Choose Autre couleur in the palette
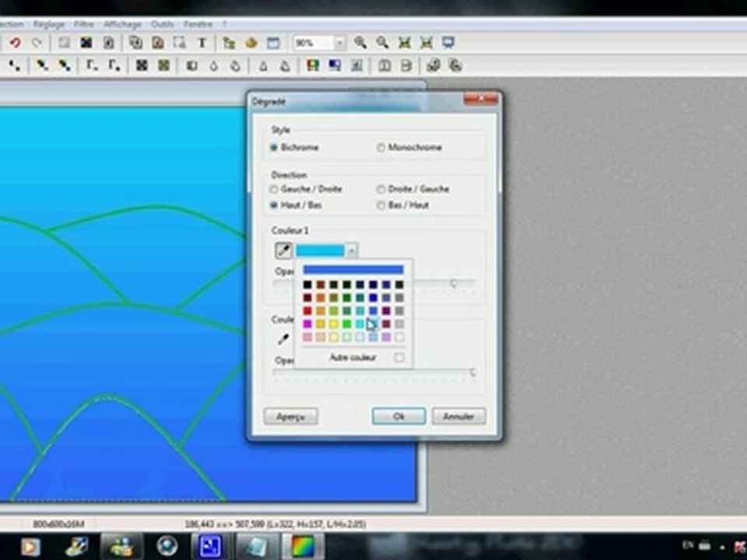 pos(353,358)
